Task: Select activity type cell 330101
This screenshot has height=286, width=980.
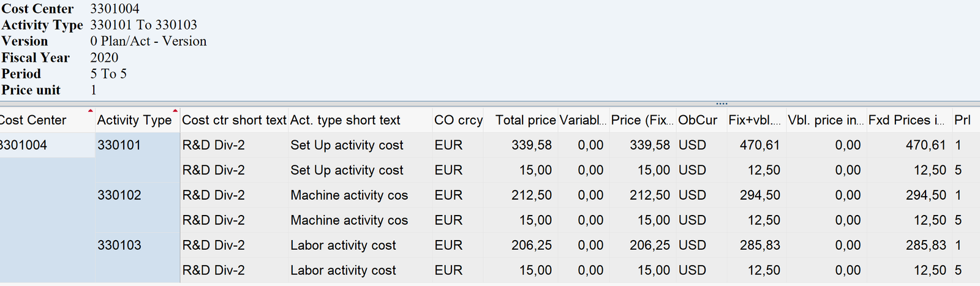Action: 119,145
